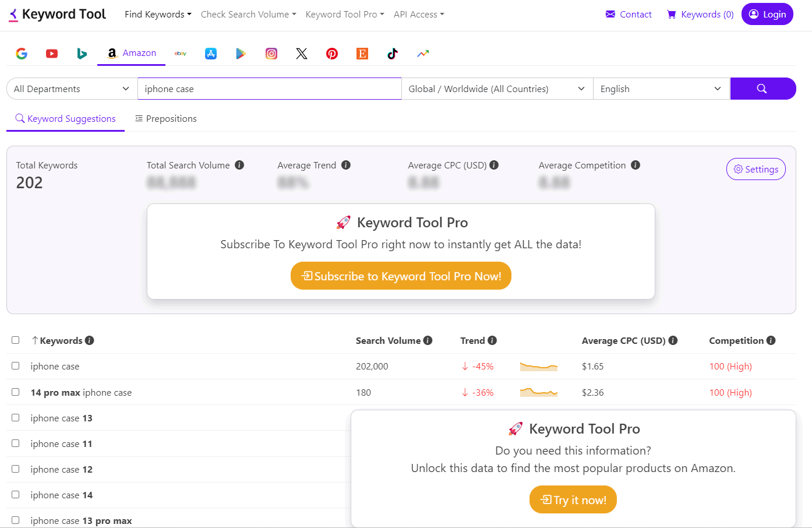Select the X (Twitter) platform icon
The image size is (812, 528).
(x=302, y=54)
